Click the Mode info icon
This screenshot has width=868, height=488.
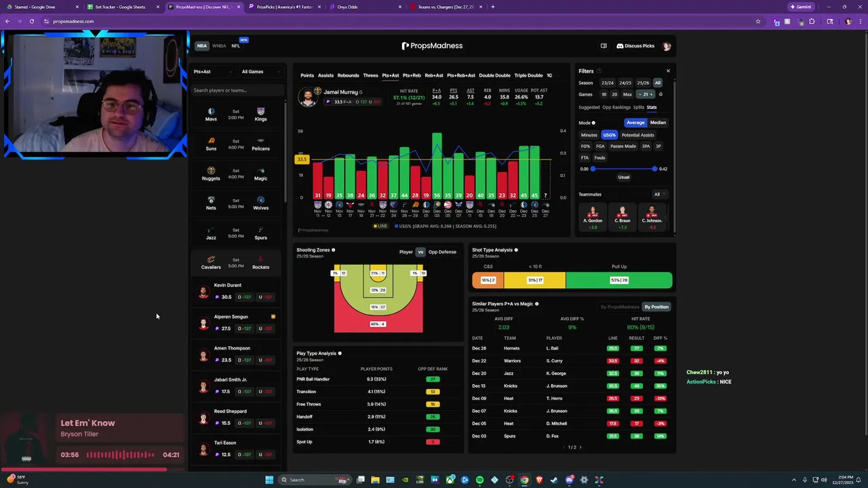593,123
